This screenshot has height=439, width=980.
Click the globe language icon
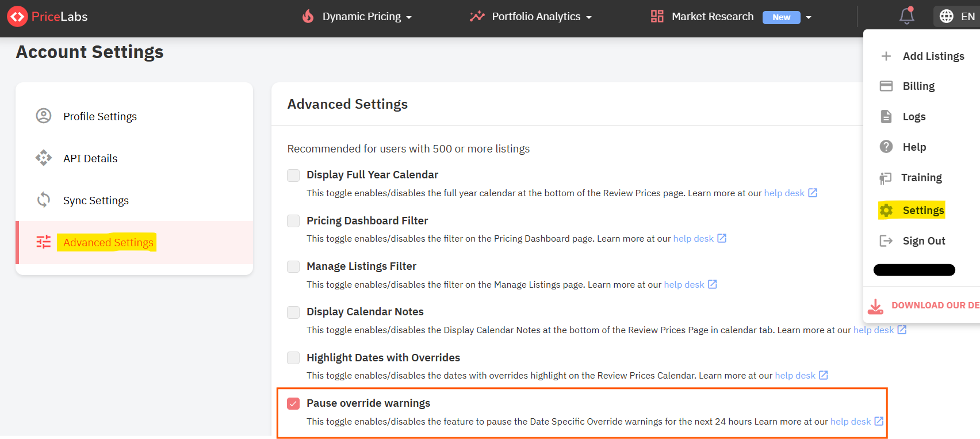(x=947, y=16)
